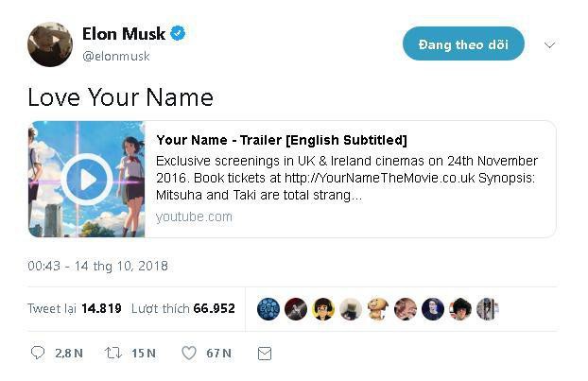View Lượt thích 66.952 likes list
Image resolution: width=588 pixels, height=381 pixels.
click(183, 308)
